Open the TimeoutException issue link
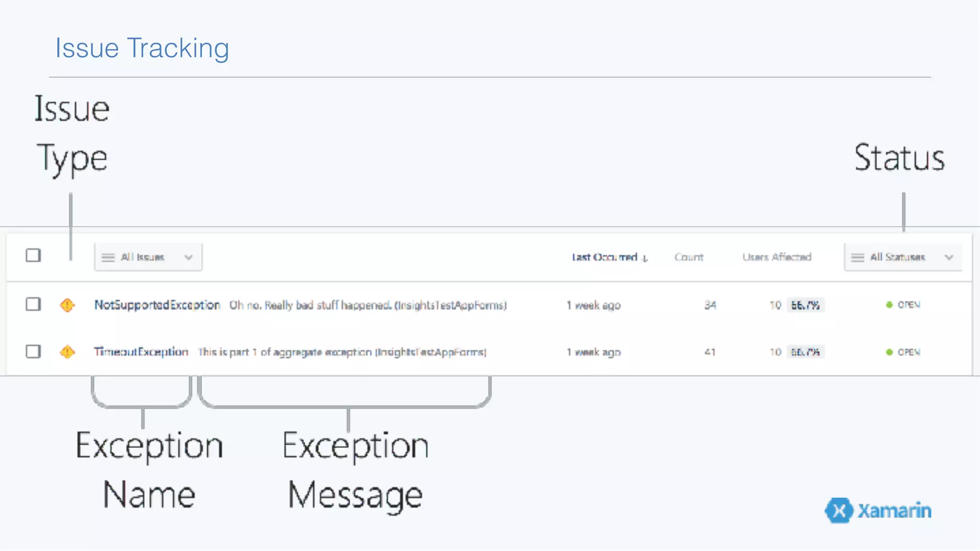The height and width of the screenshot is (551, 980). click(x=141, y=352)
